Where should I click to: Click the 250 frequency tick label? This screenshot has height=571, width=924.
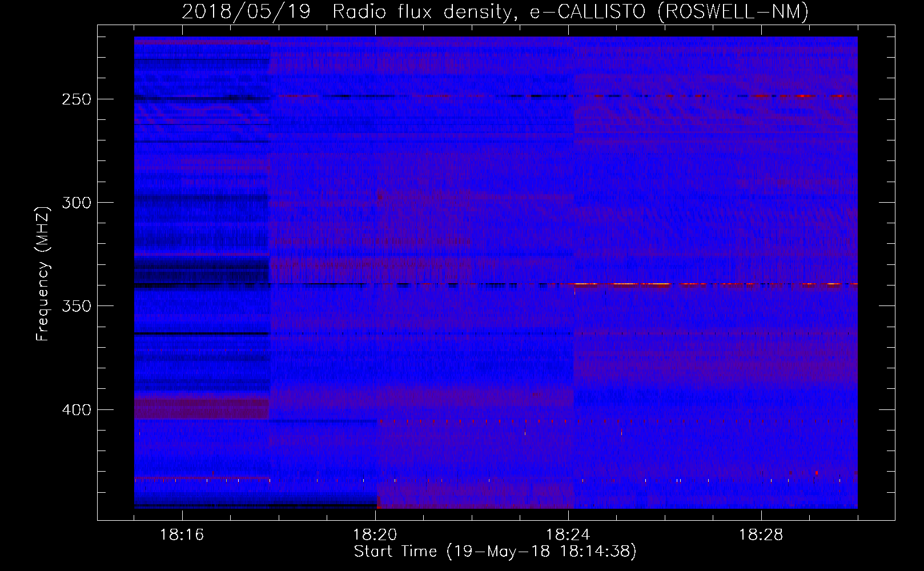click(77, 99)
